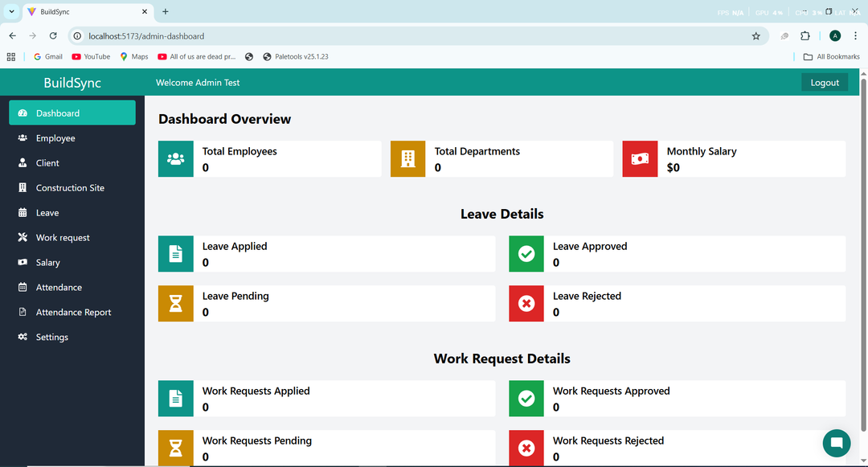
Task: Open the Employee menu item
Action: pyautogui.click(x=72, y=137)
